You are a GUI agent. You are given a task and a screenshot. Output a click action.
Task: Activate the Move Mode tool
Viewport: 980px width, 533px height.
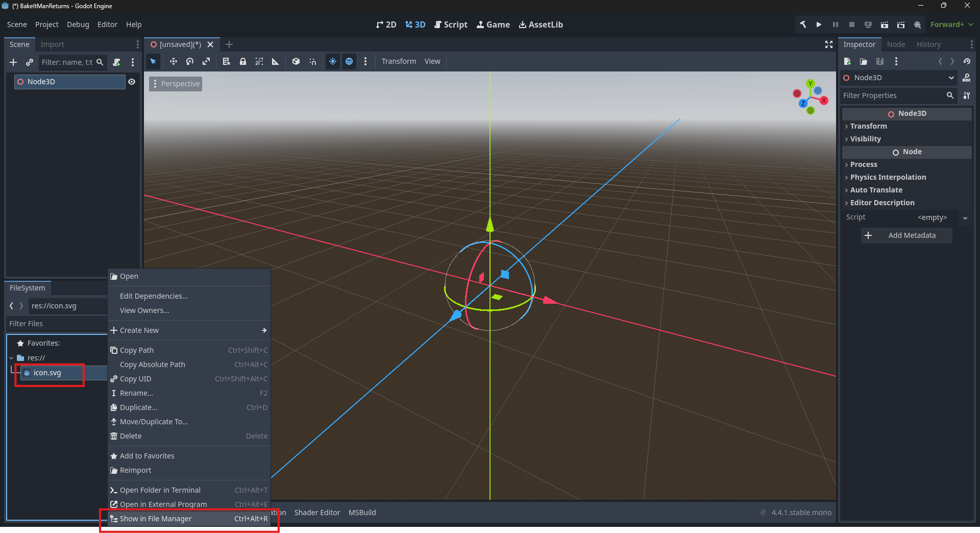tap(174, 61)
